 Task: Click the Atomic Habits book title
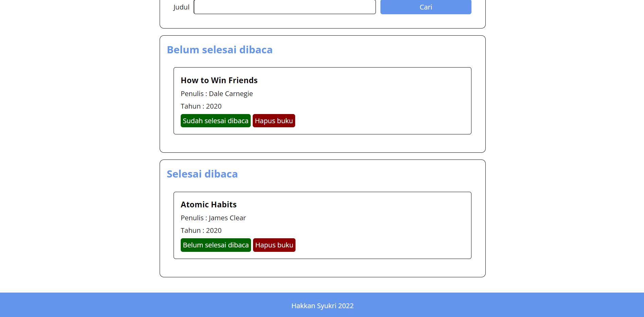click(208, 205)
